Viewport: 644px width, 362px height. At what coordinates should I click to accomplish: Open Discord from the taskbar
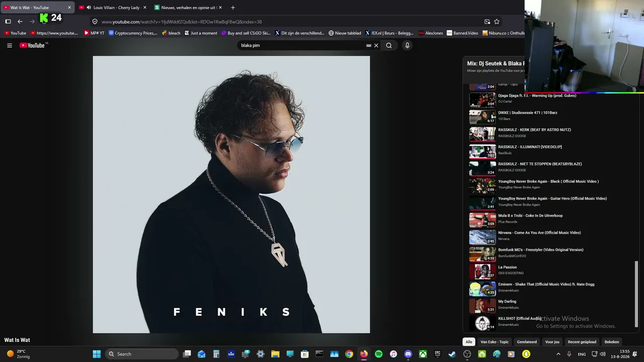[x=408, y=354]
